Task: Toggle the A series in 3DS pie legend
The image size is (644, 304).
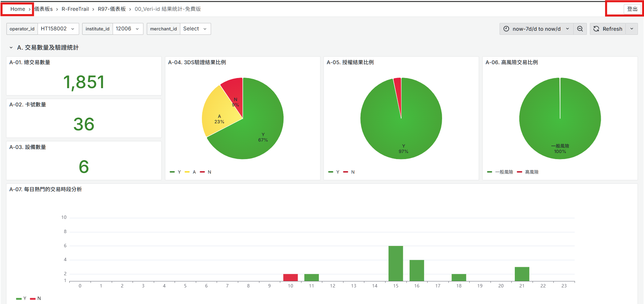Action: (x=194, y=172)
